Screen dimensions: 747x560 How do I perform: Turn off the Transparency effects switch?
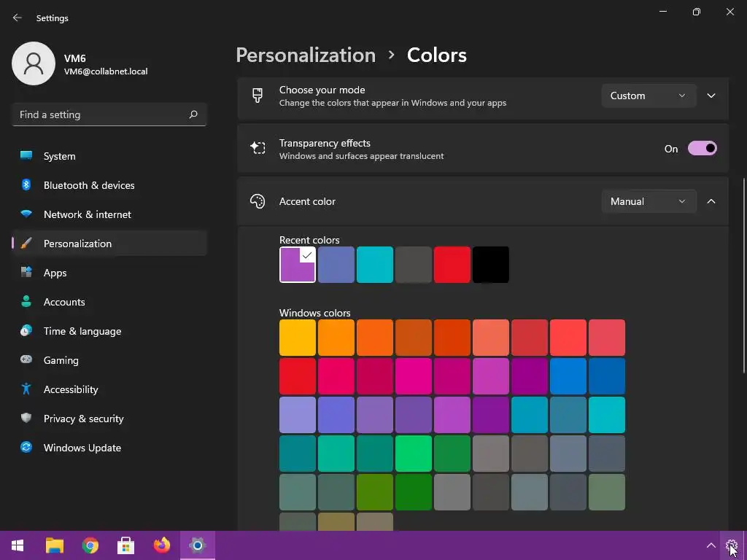pos(703,148)
